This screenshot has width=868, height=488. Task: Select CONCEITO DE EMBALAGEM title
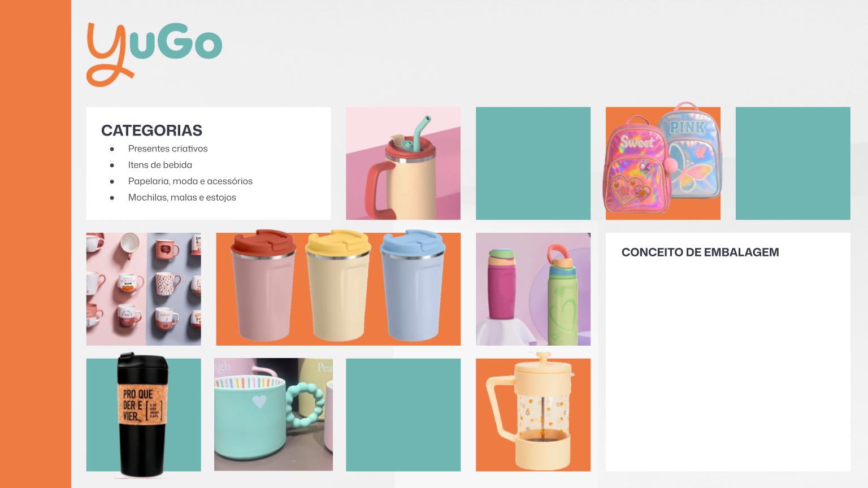click(700, 252)
